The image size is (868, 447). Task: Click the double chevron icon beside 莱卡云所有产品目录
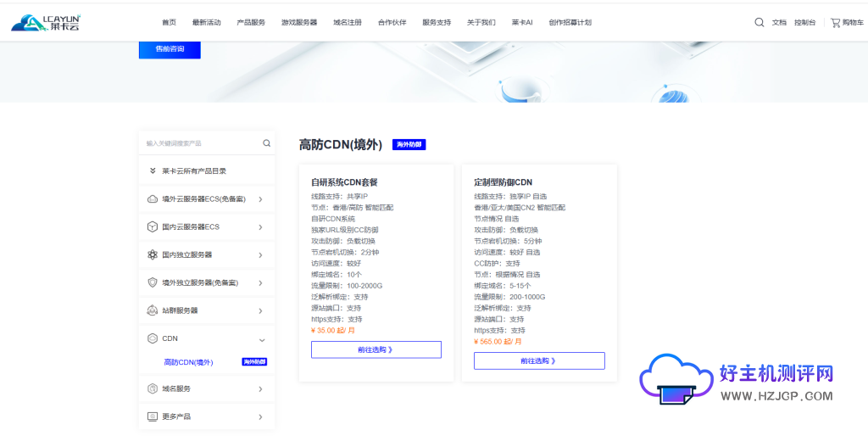153,170
